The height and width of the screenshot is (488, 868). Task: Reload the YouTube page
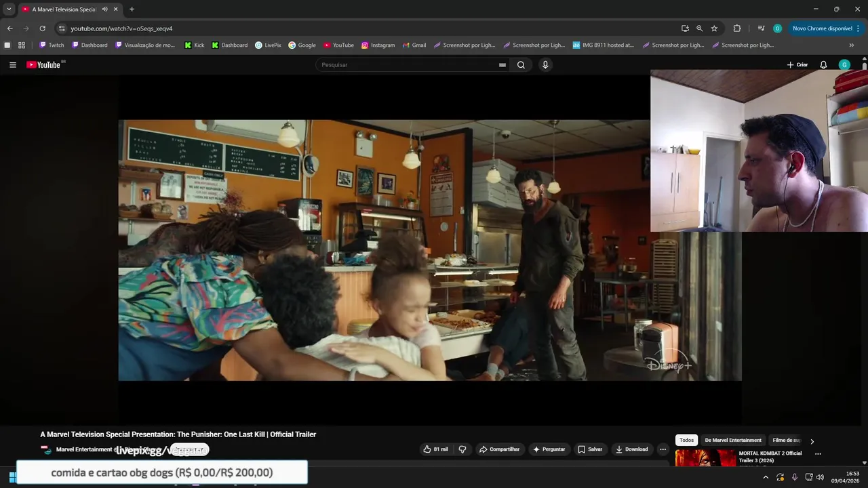pos(42,28)
